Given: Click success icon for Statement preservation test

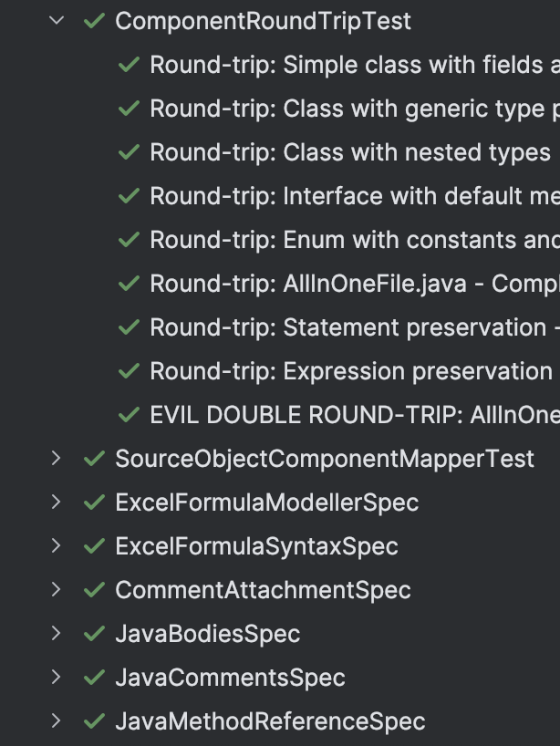Looking at the screenshot, I should point(129,327).
